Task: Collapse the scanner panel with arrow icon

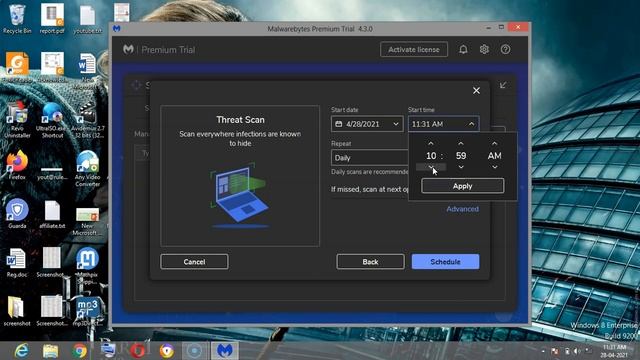Action: (x=503, y=85)
